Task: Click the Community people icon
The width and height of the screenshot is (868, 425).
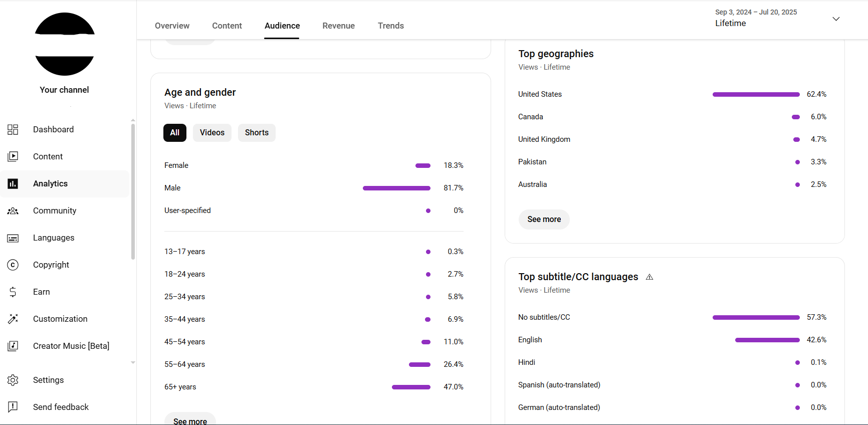Action: point(13,211)
